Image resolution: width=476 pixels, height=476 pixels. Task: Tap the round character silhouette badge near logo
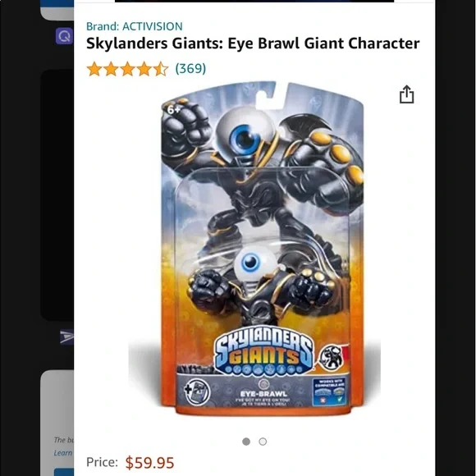(331, 357)
